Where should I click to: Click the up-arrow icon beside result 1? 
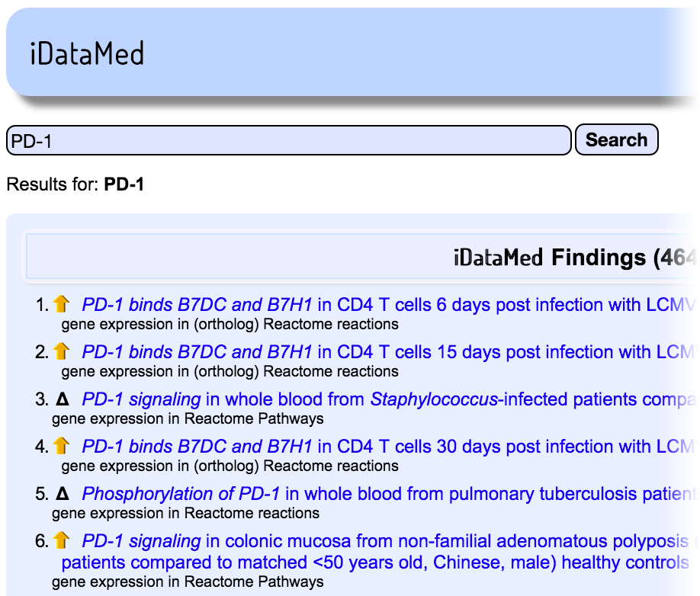pyautogui.click(x=62, y=305)
